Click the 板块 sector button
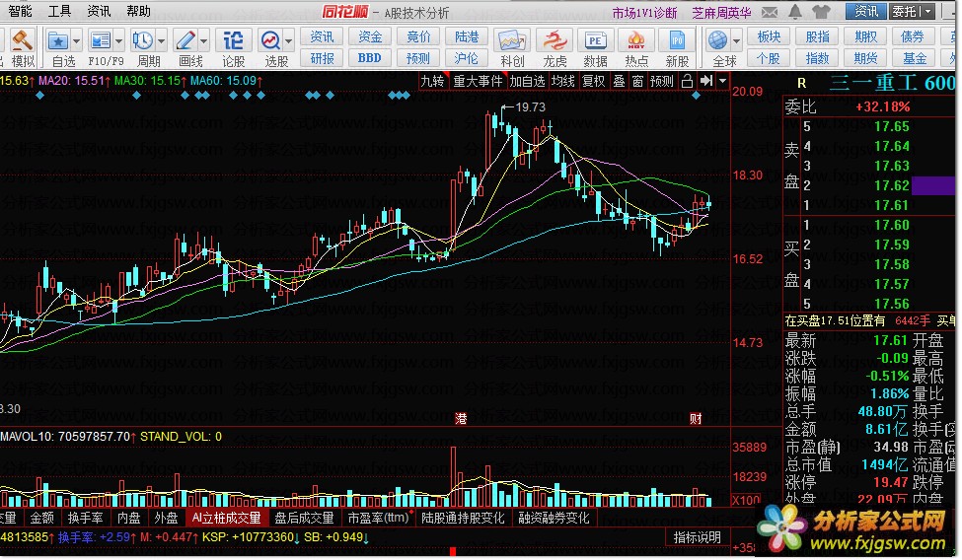This screenshot has height=560, width=962. [769, 36]
